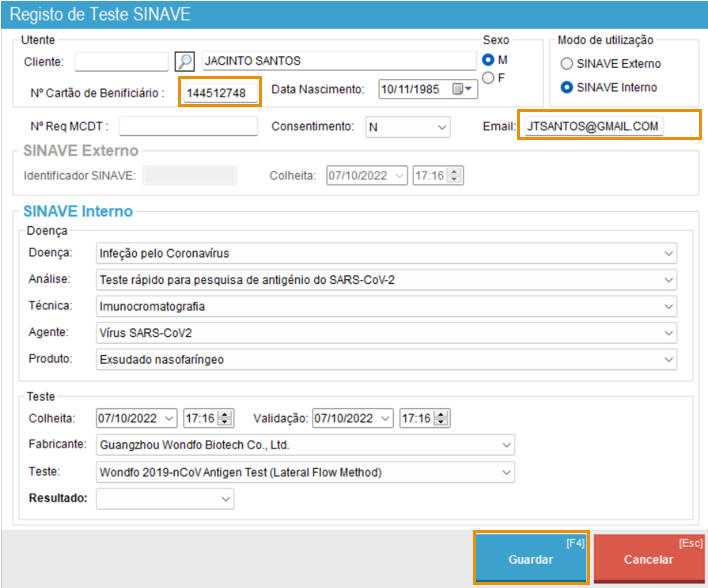708x588 pixels.
Task: Choose SINAVE Interno mode
Action: click(x=567, y=88)
